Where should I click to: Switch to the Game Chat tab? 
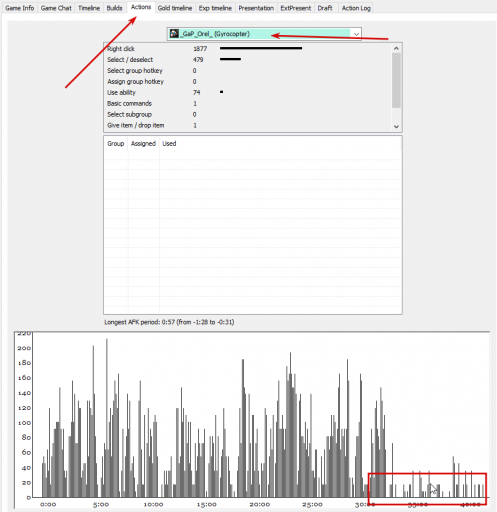pyautogui.click(x=56, y=8)
